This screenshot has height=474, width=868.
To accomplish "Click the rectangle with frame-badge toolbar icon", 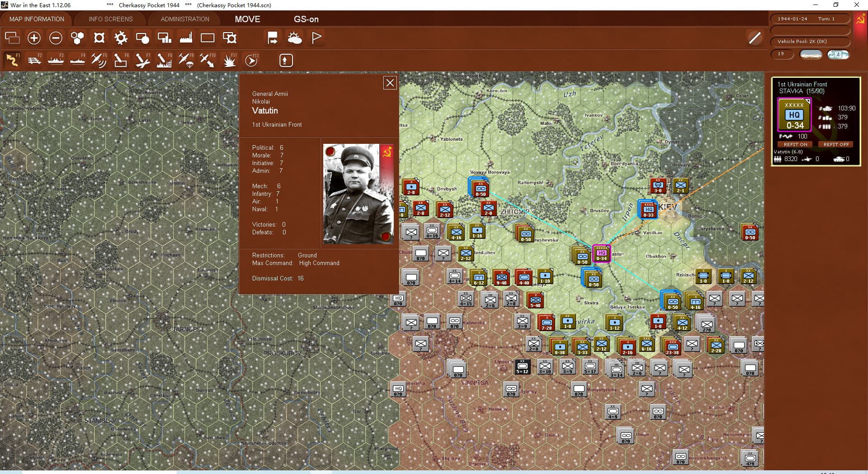I will tap(230, 38).
